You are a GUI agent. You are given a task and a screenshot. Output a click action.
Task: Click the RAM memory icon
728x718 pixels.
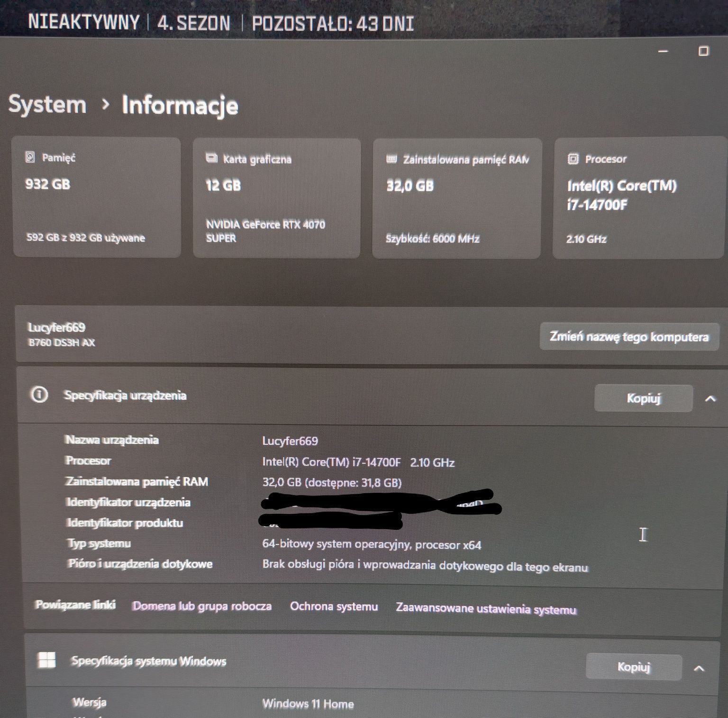pos(391,159)
